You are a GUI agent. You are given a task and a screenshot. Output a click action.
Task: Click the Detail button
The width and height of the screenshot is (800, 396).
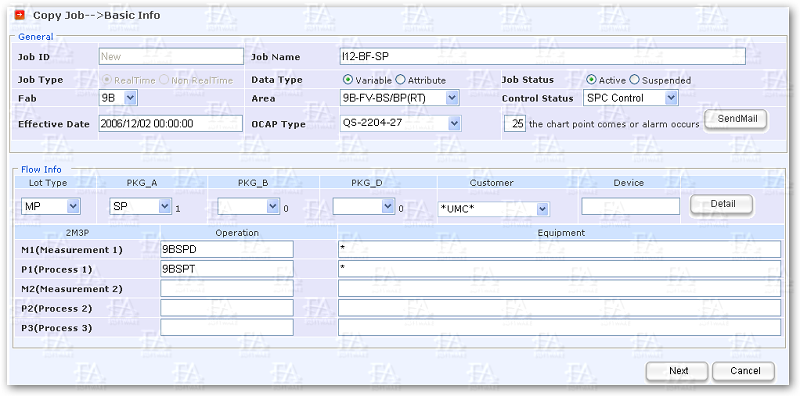(x=721, y=204)
